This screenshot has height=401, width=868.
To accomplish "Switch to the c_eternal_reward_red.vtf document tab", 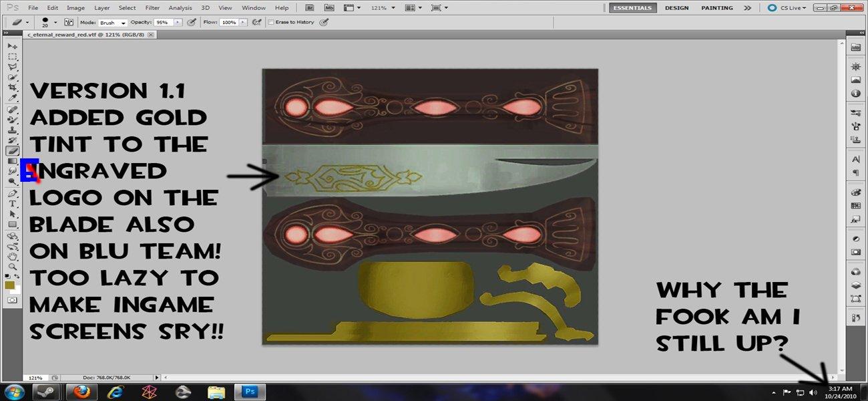I will pos(87,33).
